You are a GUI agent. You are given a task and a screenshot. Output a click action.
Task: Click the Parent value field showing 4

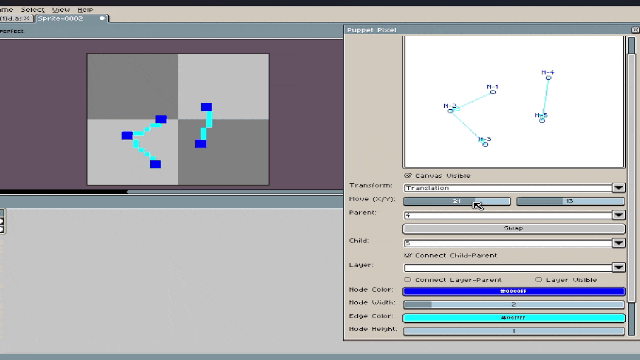[508, 215]
